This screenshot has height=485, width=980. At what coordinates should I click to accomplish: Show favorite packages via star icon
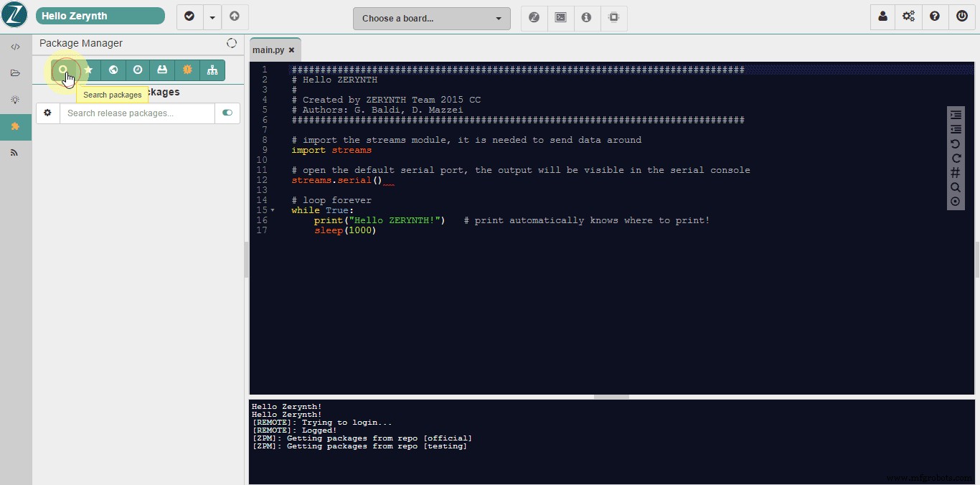[89, 70]
